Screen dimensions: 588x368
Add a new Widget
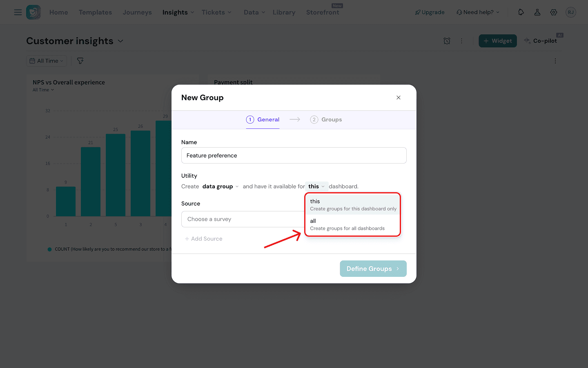[x=498, y=41]
